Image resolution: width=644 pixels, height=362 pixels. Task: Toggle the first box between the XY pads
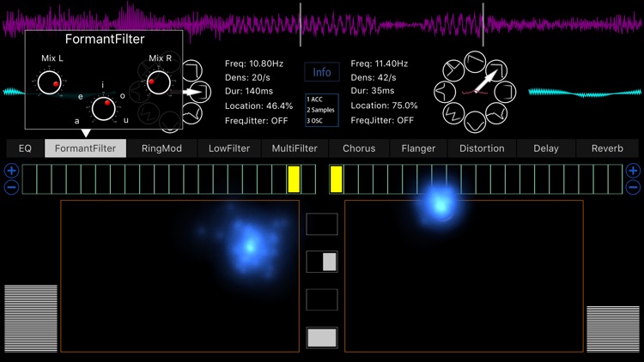(322, 224)
